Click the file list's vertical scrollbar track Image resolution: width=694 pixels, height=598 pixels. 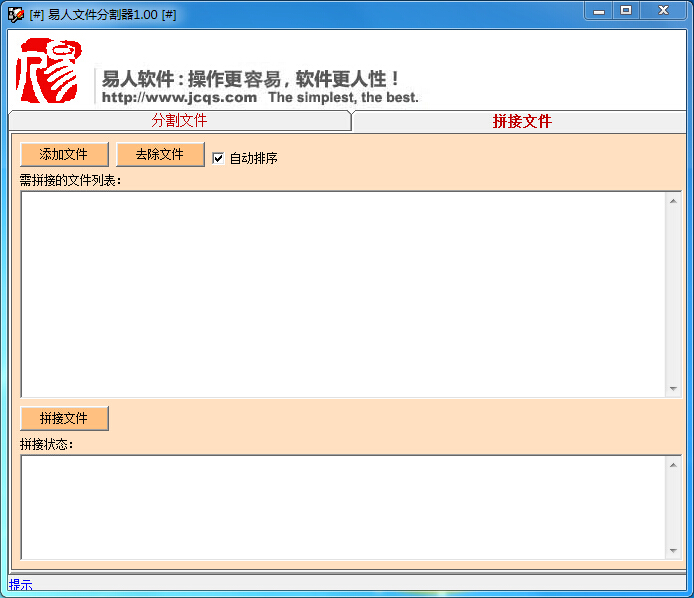coord(674,294)
